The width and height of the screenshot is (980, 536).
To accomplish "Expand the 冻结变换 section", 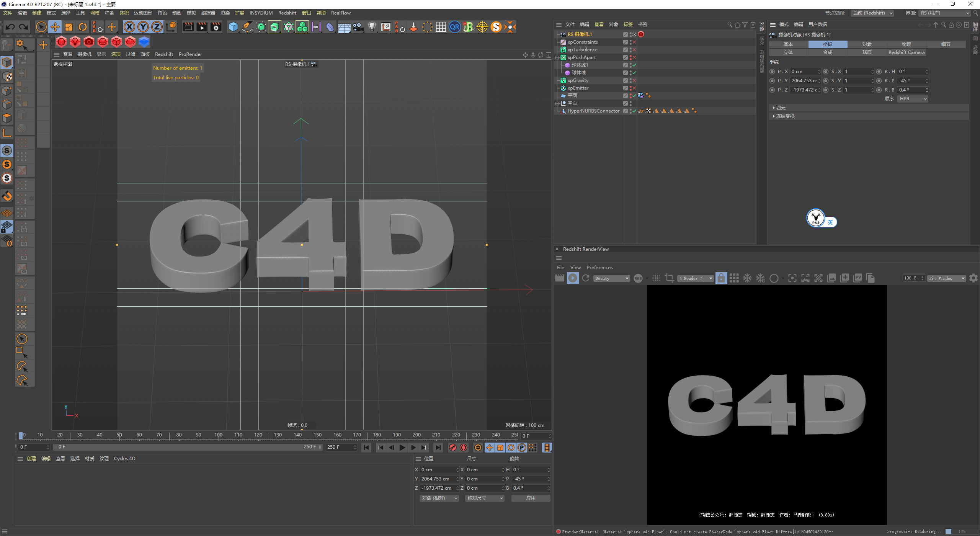I will 785,116.
